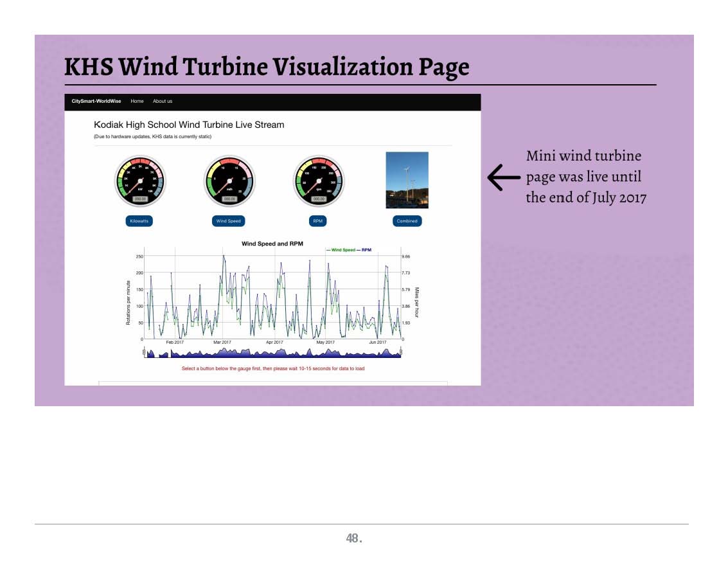Toggle the RPM legend entry
This screenshot has width=728, height=563.
click(366, 250)
